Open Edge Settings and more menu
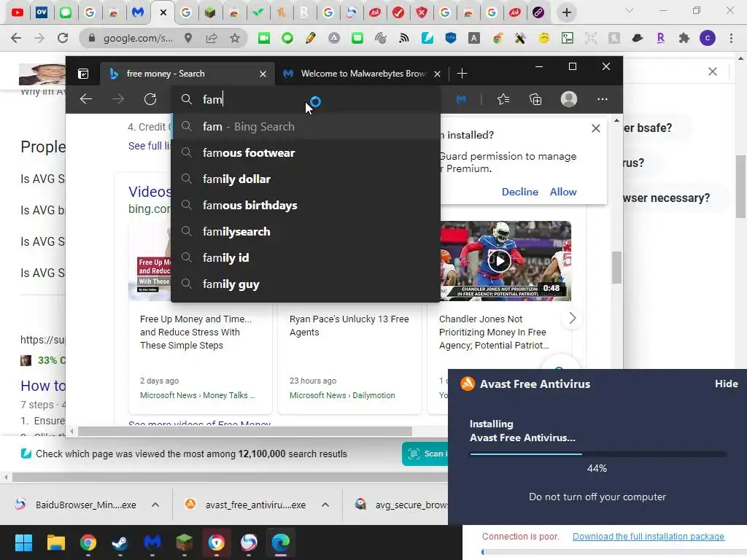 point(602,99)
